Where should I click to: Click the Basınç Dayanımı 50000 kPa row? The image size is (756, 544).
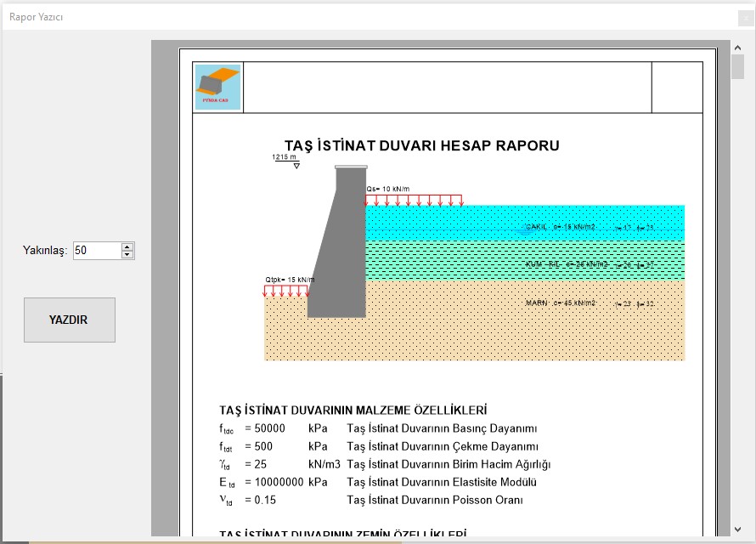pyautogui.click(x=378, y=428)
